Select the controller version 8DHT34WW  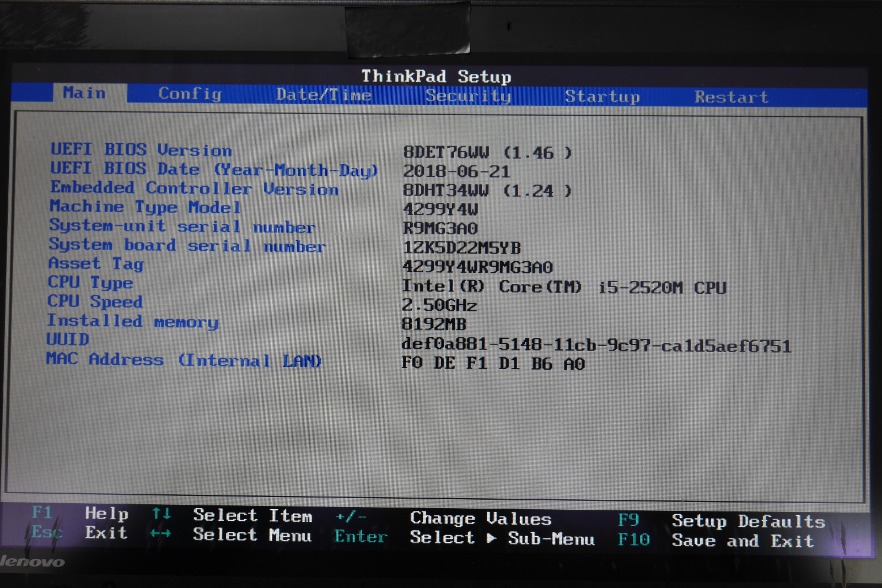(x=487, y=191)
